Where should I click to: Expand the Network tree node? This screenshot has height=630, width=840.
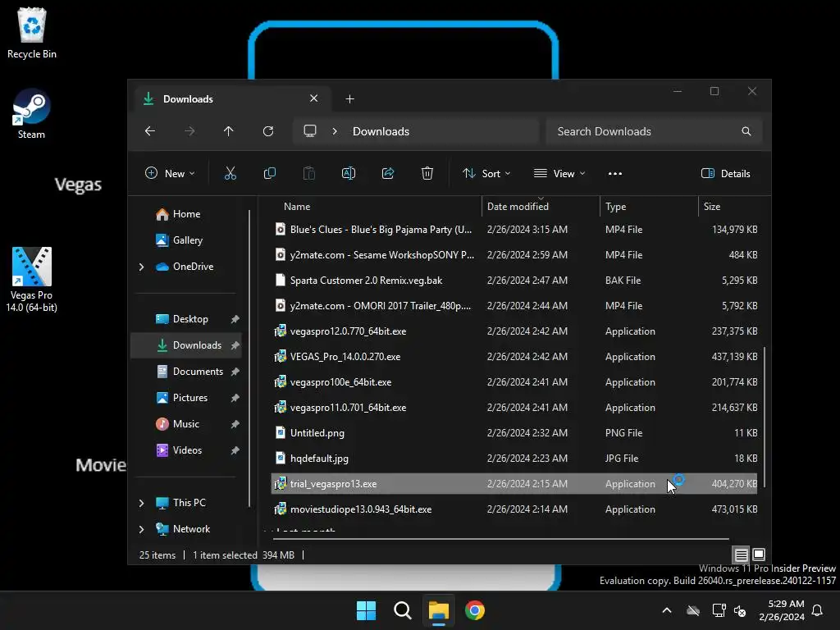click(x=141, y=529)
